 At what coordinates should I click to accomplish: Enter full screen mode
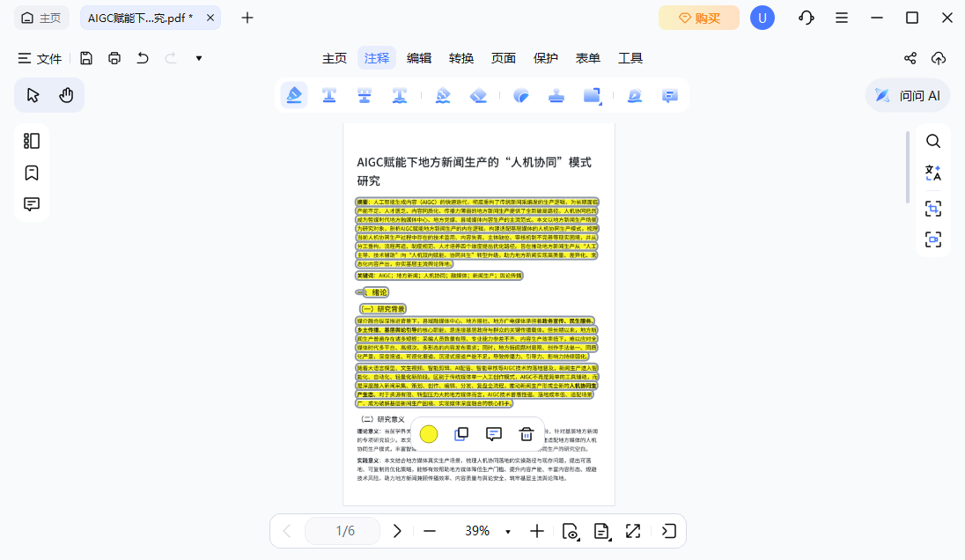coord(633,530)
